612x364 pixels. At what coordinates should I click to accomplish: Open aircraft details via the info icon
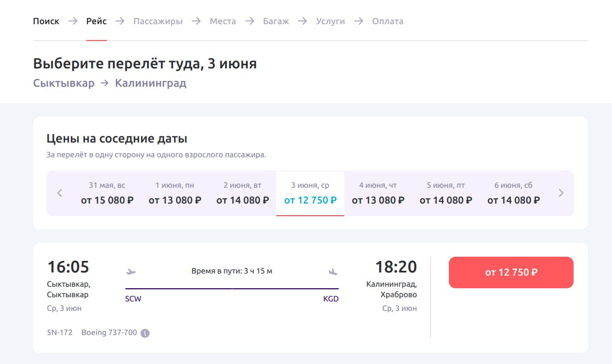(x=145, y=332)
